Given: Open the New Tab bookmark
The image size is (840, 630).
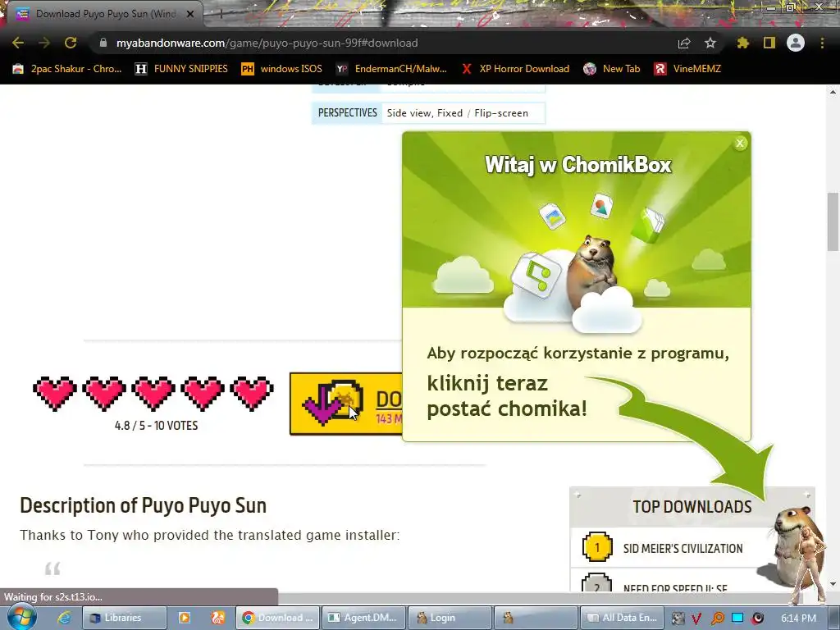Looking at the screenshot, I should tap(611, 69).
